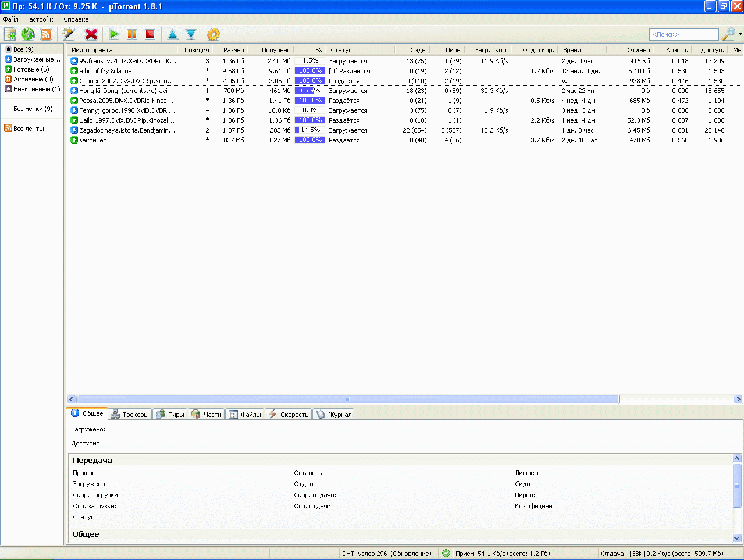744x560 pixels.
Task: Click details pane scrollbar down arrow
Action: point(738,538)
